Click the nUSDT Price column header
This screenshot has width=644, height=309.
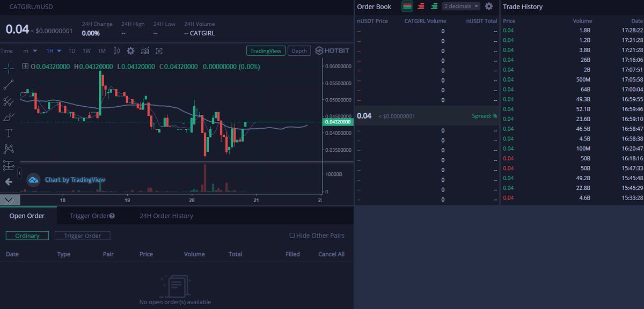click(x=372, y=21)
